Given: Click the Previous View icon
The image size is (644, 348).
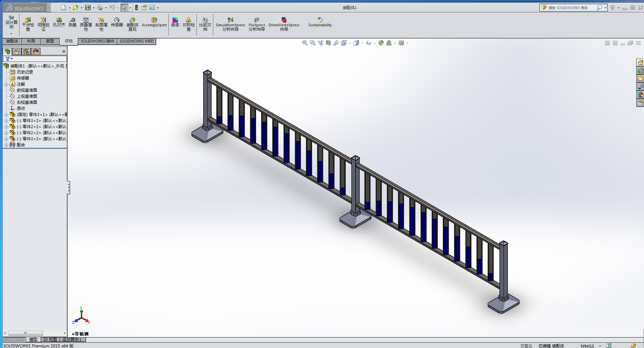Looking at the screenshot, I should (320, 43).
